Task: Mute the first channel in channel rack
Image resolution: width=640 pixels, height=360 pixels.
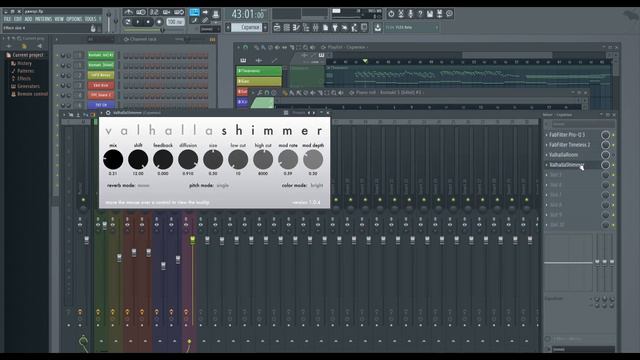Action: click(x=57, y=55)
